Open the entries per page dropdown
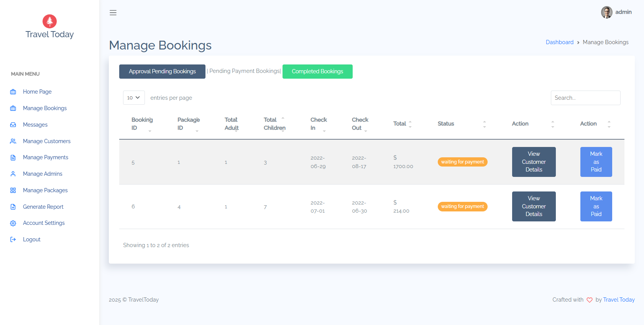 coord(134,98)
